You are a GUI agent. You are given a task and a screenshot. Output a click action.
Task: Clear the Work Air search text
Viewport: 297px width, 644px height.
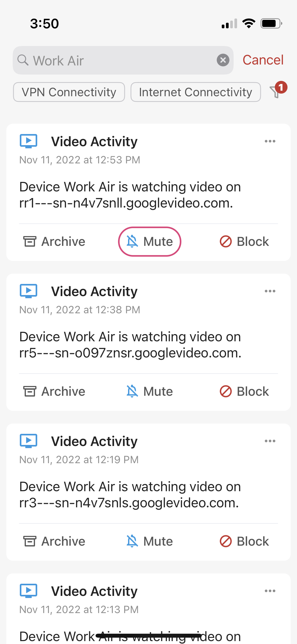point(223,60)
